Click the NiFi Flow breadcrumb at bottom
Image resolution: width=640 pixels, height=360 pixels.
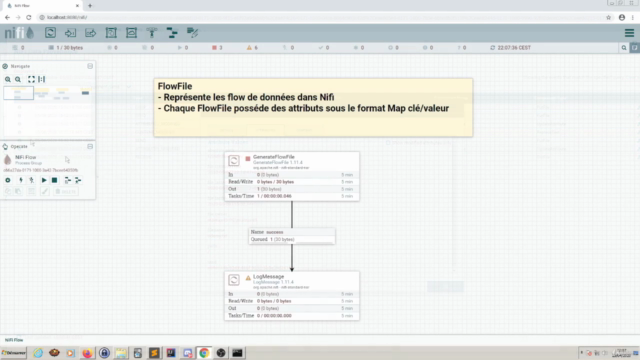(14, 340)
